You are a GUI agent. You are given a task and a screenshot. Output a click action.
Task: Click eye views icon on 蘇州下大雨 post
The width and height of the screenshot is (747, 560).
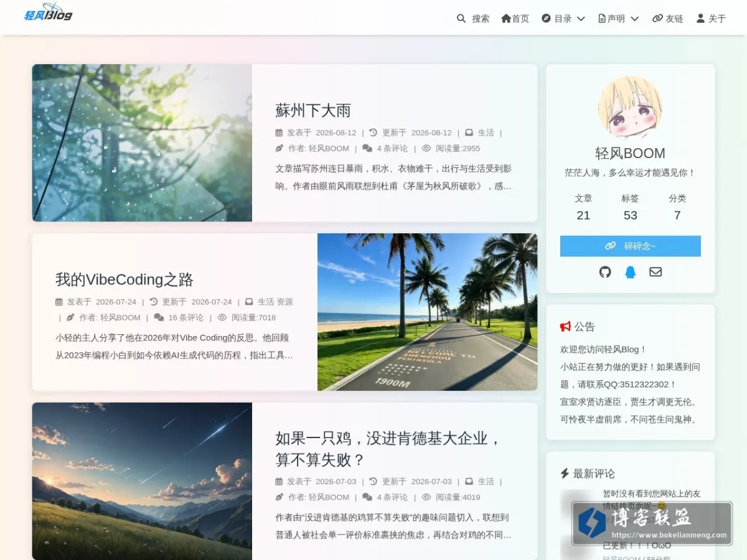click(x=426, y=148)
